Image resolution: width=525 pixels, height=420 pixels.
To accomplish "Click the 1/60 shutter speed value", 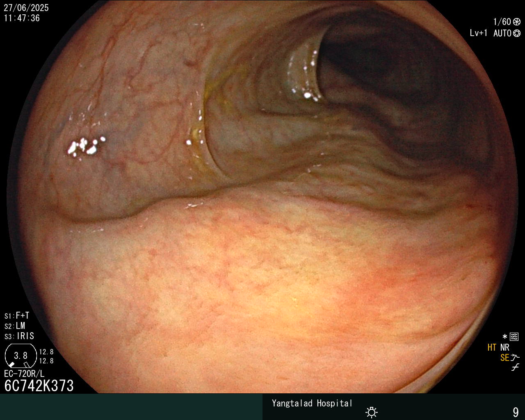I will click(502, 22).
